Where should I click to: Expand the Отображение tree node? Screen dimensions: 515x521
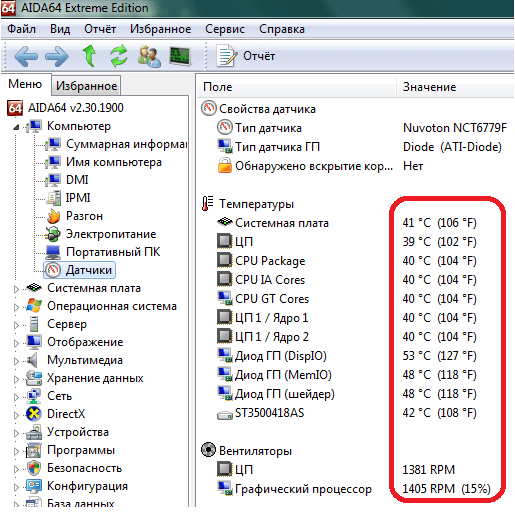pos(16,343)
